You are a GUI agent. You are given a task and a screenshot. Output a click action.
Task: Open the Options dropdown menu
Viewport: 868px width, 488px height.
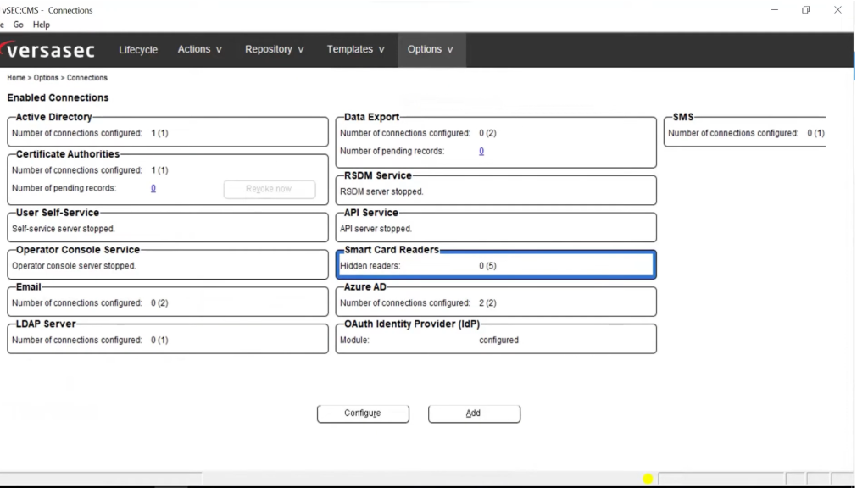(x=430, y=49)
